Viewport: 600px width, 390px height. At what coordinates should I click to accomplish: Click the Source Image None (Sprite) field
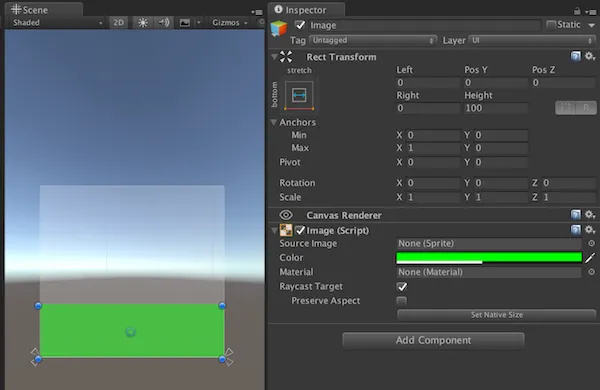pos(489,243)
